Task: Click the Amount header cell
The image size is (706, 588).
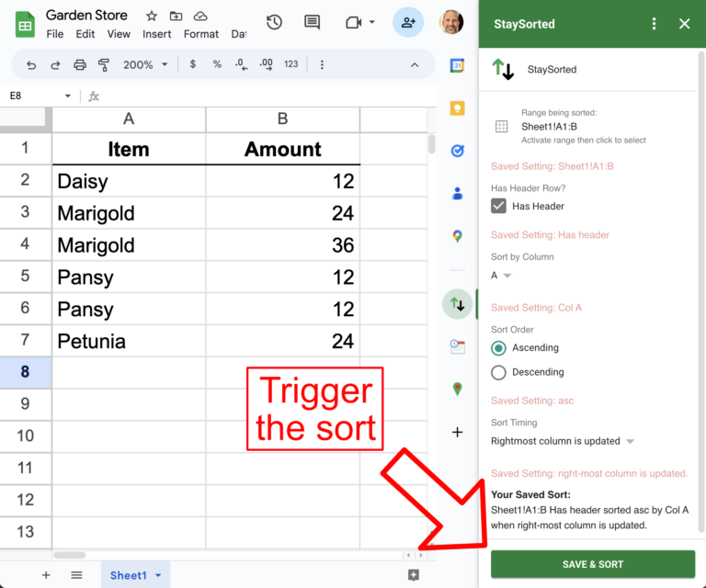Action: coord(283,149)
